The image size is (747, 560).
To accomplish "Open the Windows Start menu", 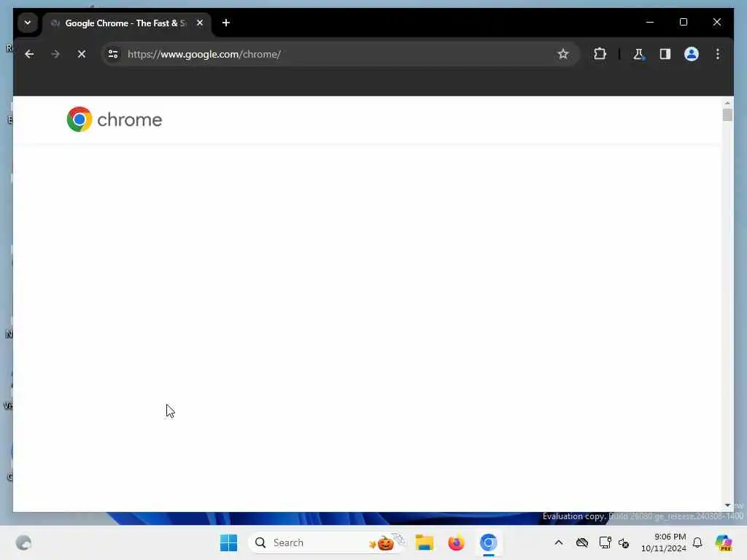I will pyautogui.click(x=228, y=542).
